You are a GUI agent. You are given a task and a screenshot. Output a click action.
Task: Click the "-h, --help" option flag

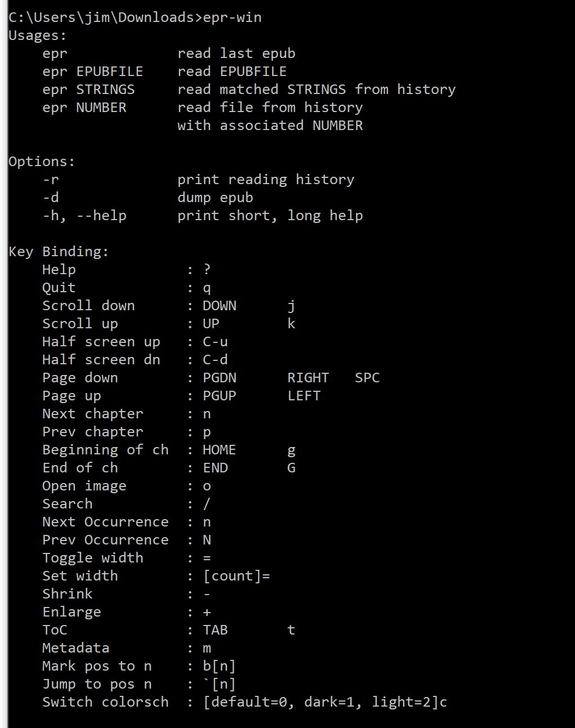(84, 216)
